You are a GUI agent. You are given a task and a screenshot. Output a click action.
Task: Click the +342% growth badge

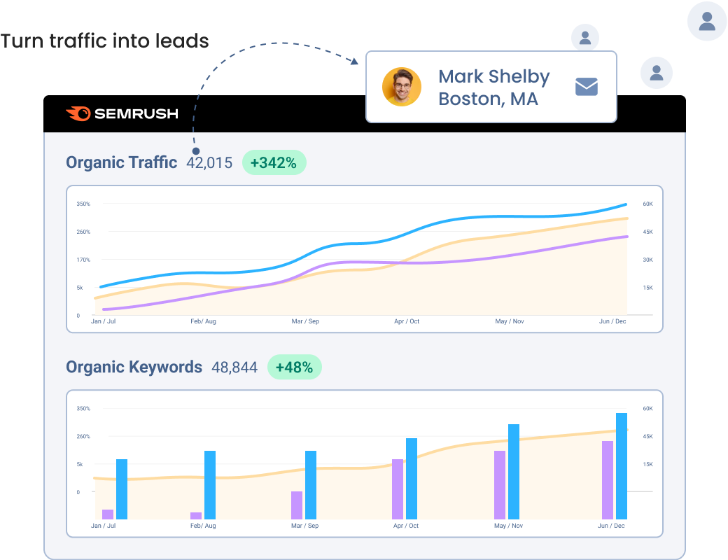click(x=274, y=163)
